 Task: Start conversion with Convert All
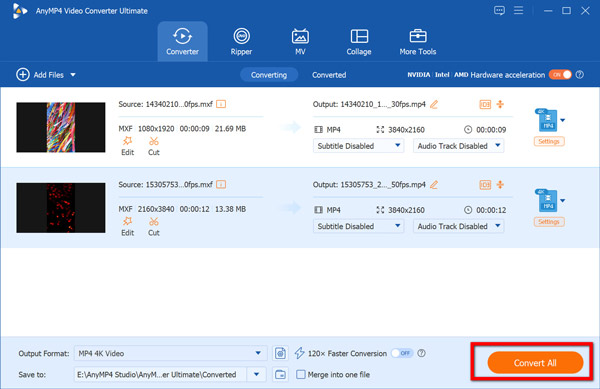point(535,363)
